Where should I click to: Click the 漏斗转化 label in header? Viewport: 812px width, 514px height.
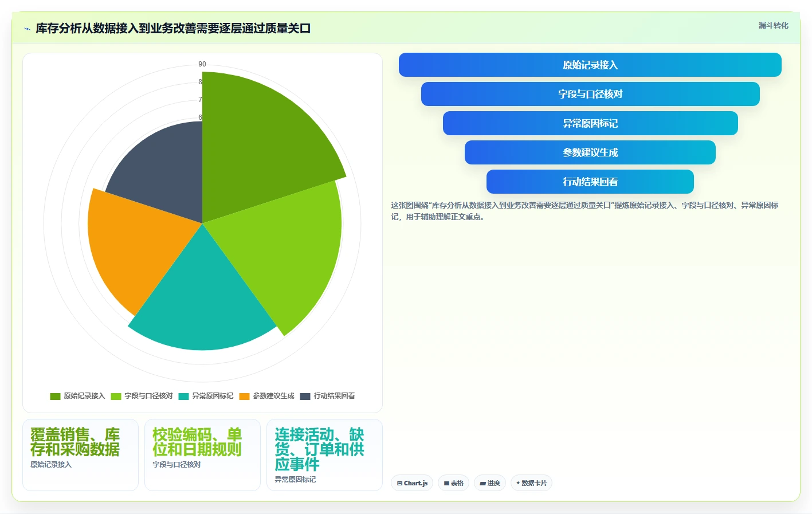coord(773,25)
